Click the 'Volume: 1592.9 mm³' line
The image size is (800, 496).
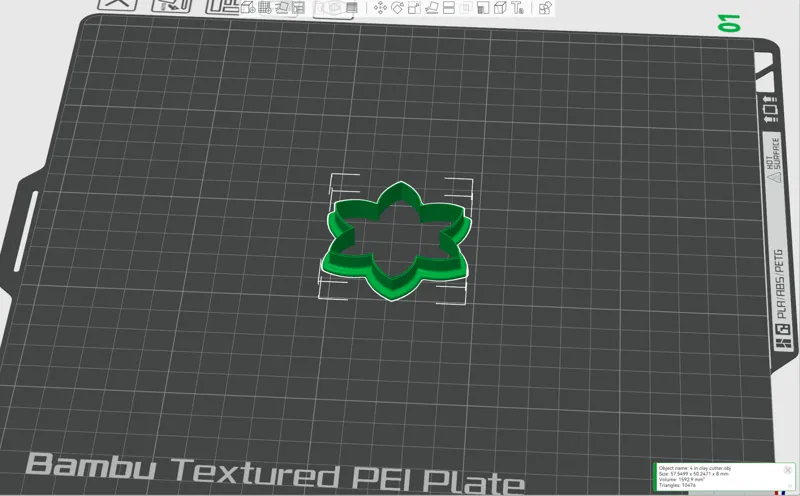pos(682,480)
